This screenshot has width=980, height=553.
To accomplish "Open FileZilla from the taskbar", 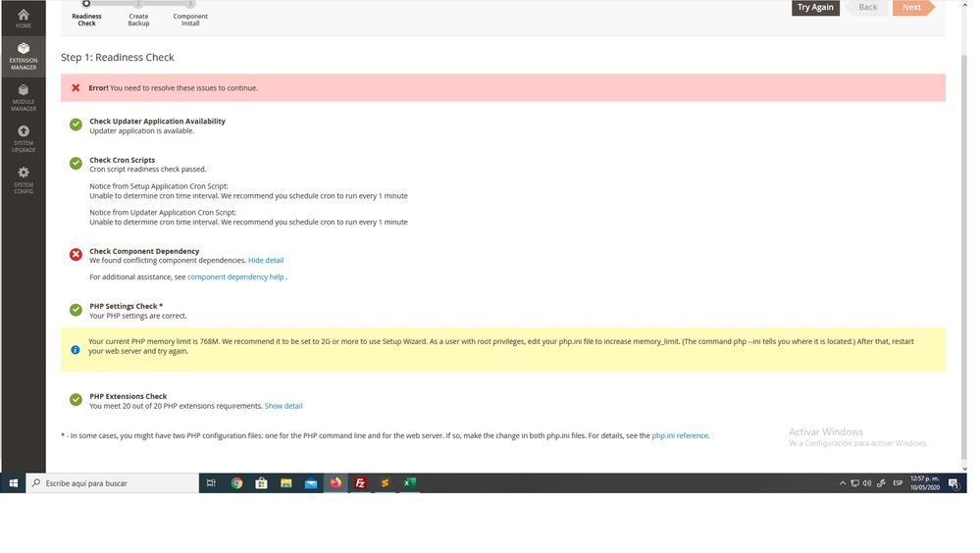I will (x=360, y=483).
